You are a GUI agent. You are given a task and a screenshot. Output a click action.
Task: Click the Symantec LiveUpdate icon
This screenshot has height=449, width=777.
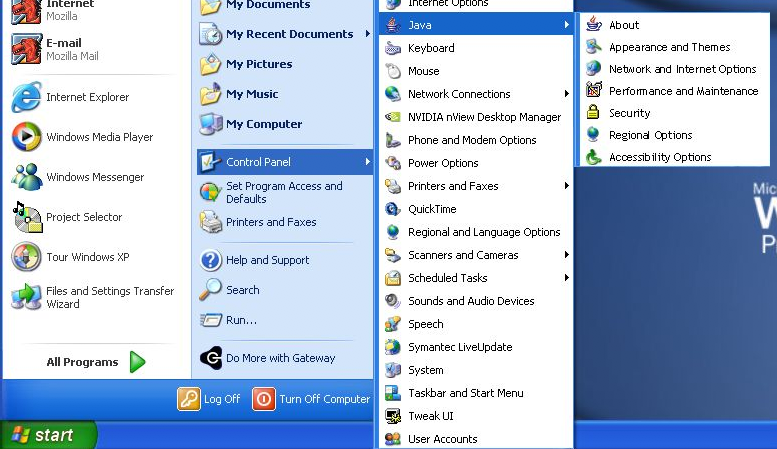coord(393,347)
